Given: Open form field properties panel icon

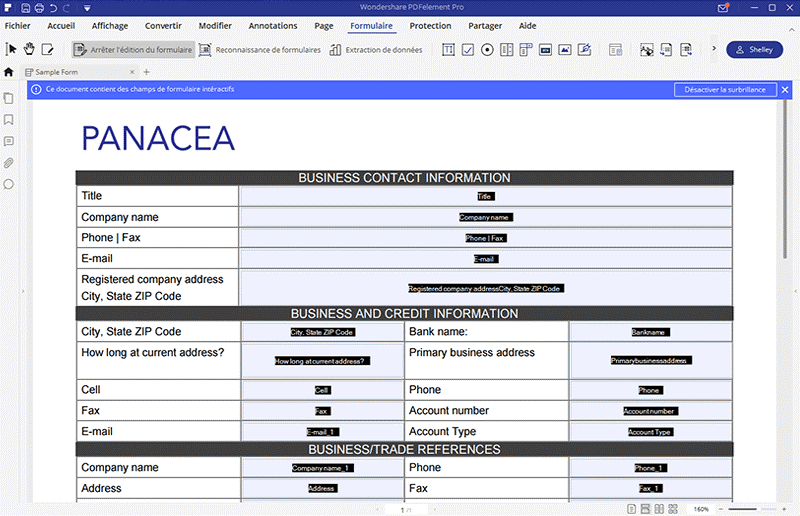Looking at the screenshot, I should coord(616,50).
